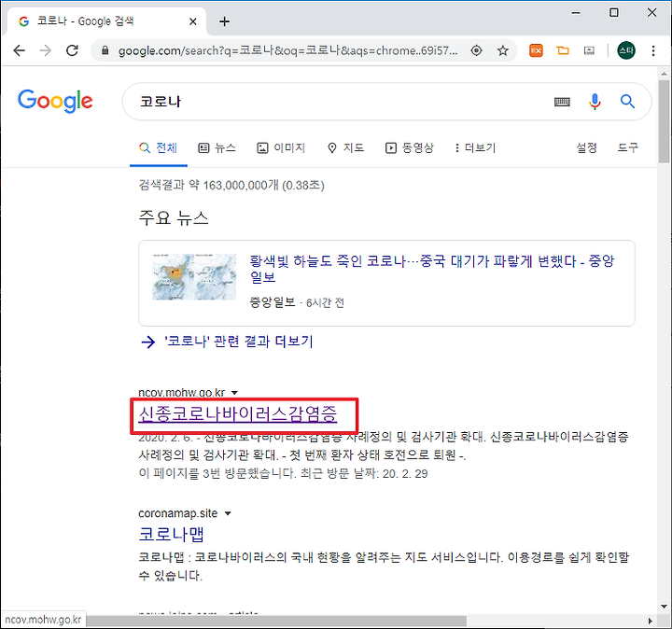Open the 신종코로나바이러스감염증 result link

coord(238,414)
